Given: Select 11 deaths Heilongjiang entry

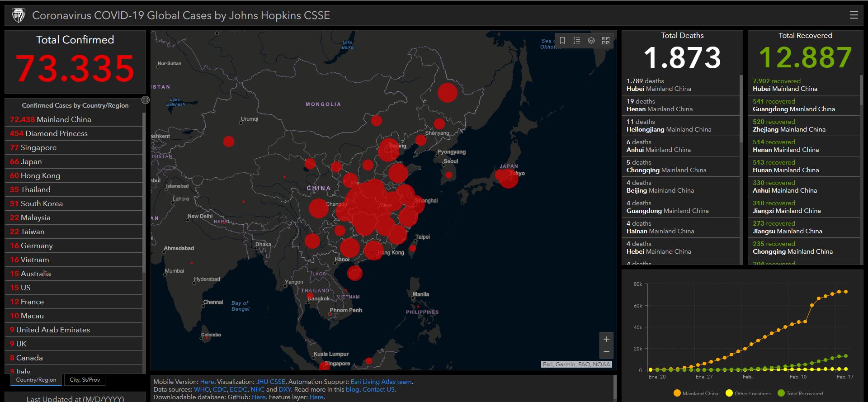Looking at the screenshot, I should pyautogui.click(x=681, y=126).
